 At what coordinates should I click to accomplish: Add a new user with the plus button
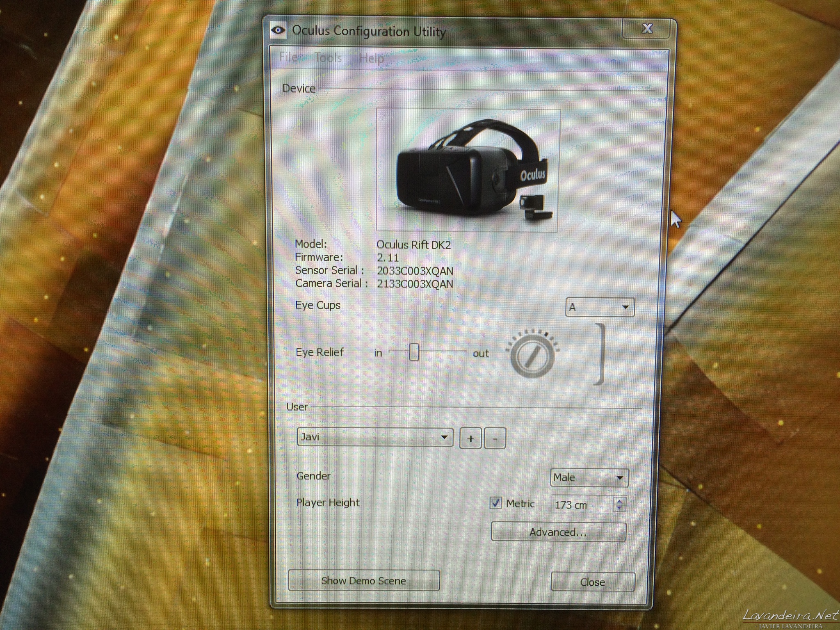(470, 438)
